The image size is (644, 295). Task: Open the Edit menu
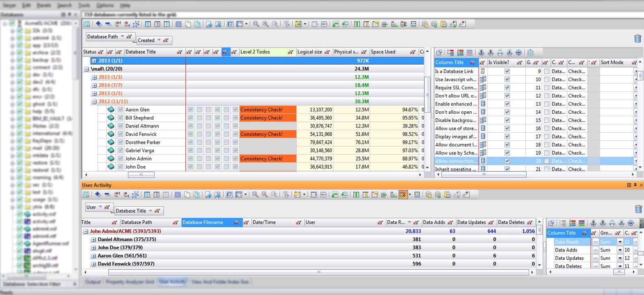(26, 5)
